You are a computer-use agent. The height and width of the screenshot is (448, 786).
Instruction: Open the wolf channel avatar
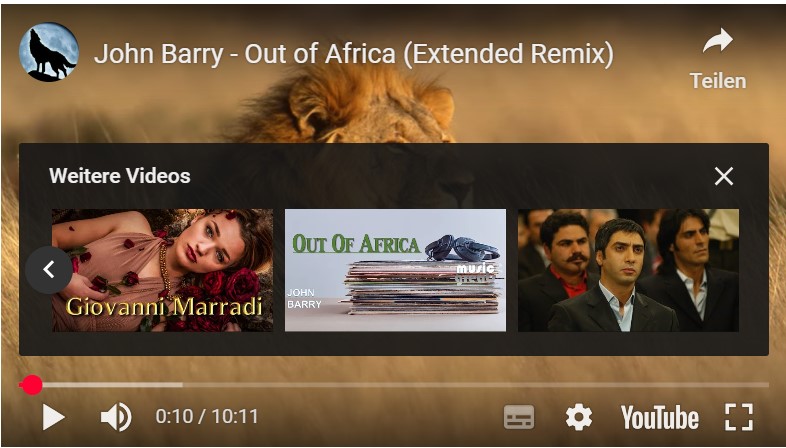[x=49, y=52]
